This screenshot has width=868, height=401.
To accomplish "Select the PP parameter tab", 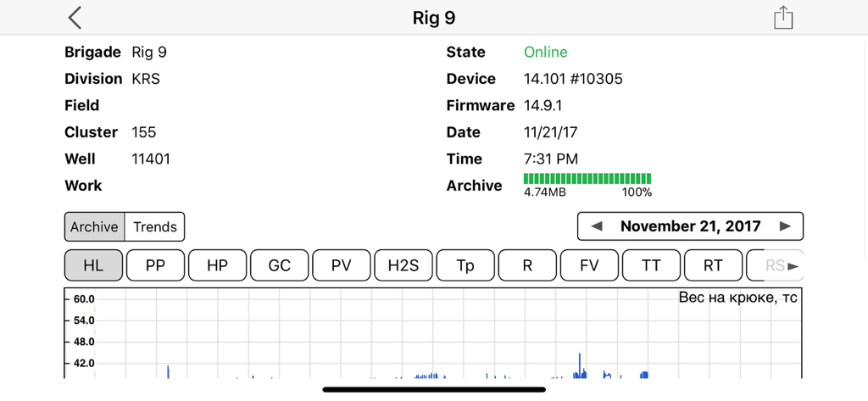I will click(x=155, y=265).
